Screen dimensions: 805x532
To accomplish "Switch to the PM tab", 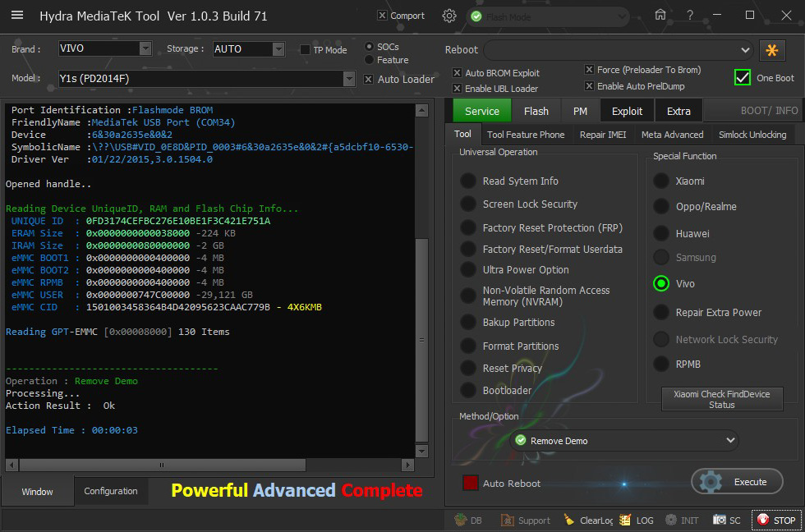I will [x=580, y=111].
